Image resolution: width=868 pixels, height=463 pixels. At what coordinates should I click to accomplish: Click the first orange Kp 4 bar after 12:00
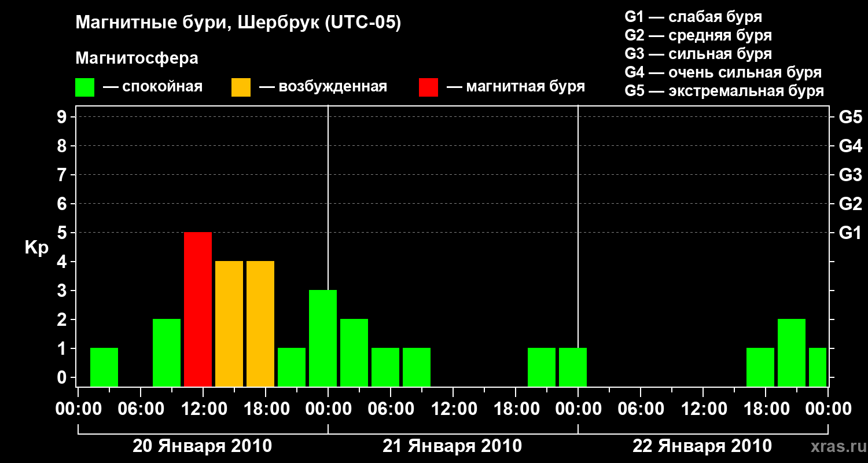click(x=229, y=324)
